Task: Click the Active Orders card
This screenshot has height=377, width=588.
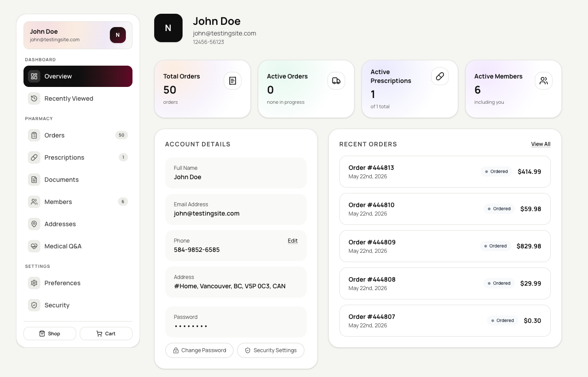Action: 306,89
